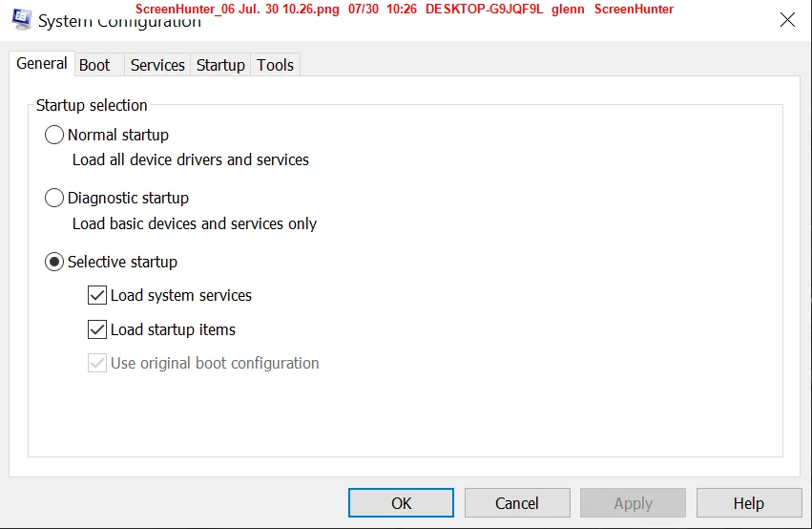Click the greyed-out Apply button
The height and width of the screenshot is (529, 812).
click(633, 502)
